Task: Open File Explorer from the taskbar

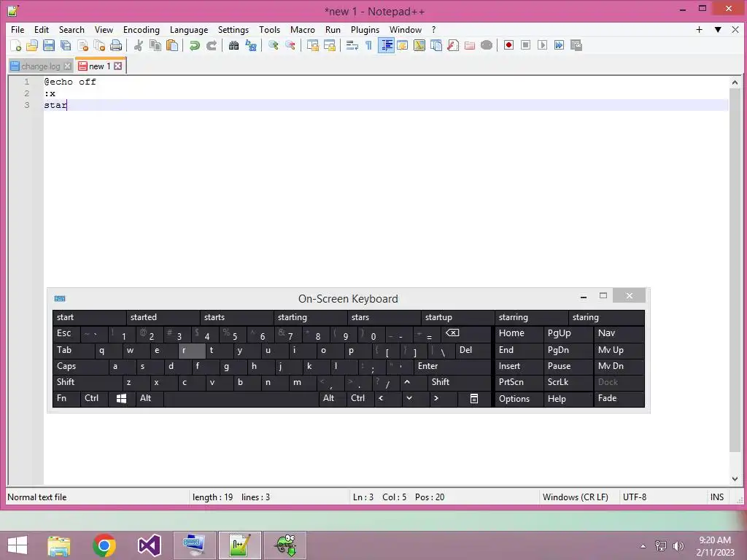Action: 59,545
